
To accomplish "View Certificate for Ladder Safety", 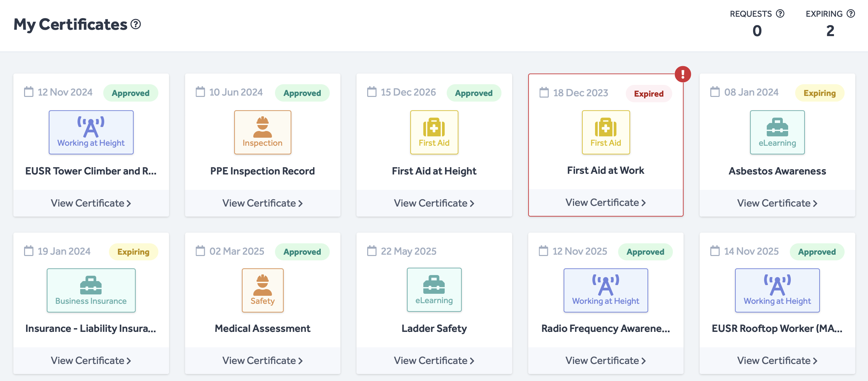I will tap(434, 360).
